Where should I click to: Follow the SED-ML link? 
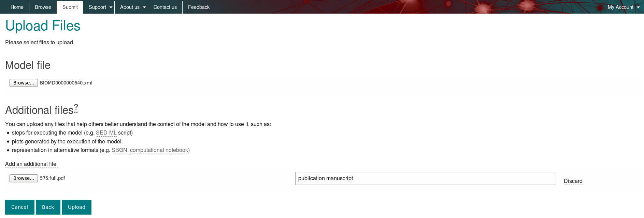(106, 133)
